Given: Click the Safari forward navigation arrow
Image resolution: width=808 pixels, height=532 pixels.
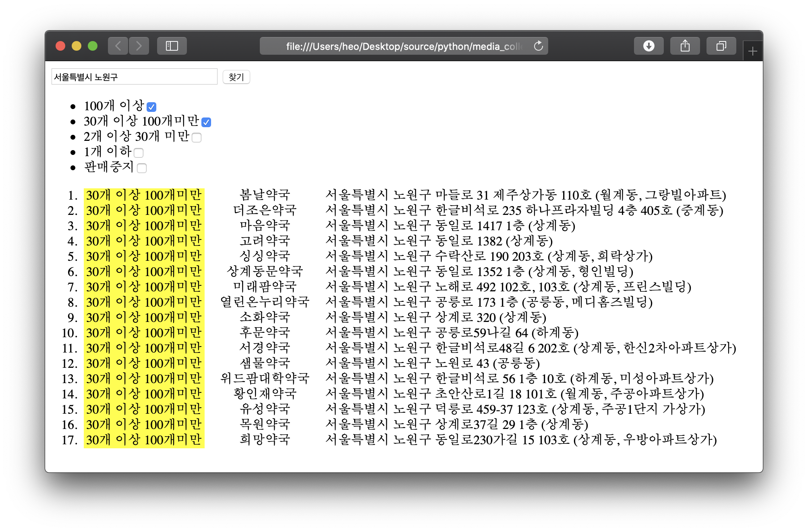Looking at the screenshot, I should [x=139, y=46].
